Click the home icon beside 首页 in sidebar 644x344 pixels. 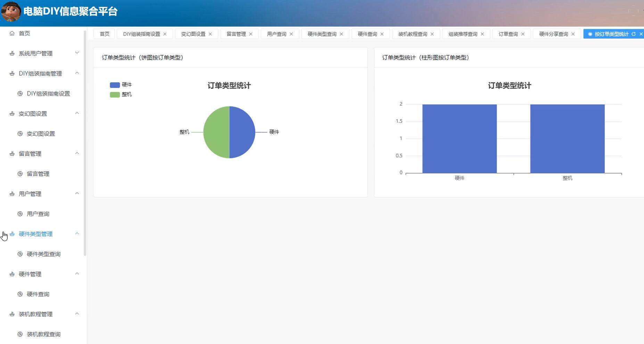(x=12, y=33)
